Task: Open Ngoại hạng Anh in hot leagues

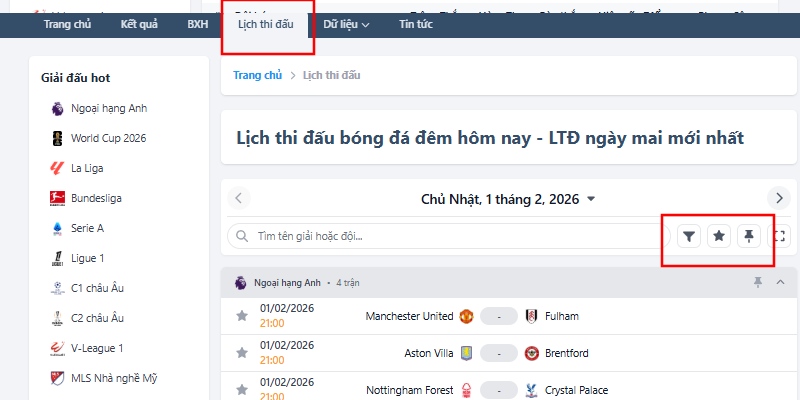Action: pos(109,108)
